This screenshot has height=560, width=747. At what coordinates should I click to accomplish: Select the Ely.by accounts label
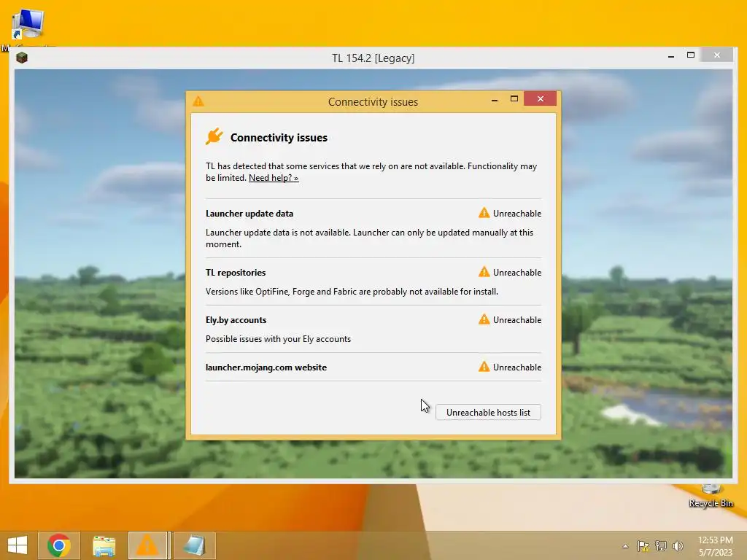pyautogui.click(x=236, y=320)
